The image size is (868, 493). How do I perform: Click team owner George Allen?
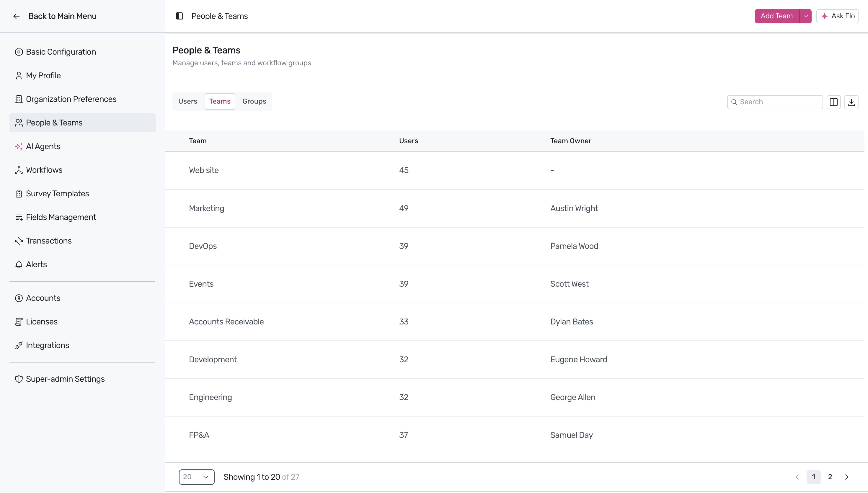pyautogui.click(x=573, y=397)
